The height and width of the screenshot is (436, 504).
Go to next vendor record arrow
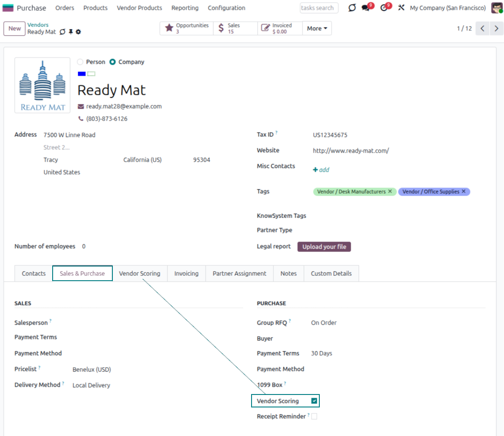(496, 29)
